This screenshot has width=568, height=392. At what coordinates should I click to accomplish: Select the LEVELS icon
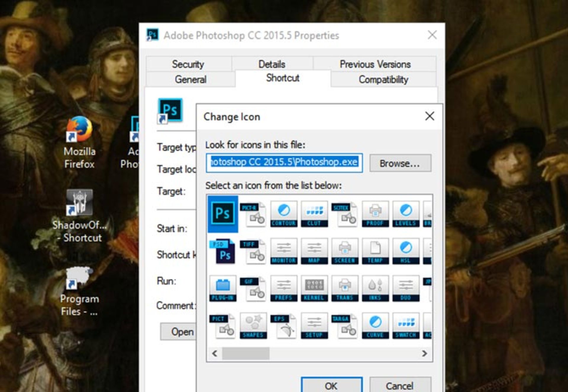[x=406, y=214]
